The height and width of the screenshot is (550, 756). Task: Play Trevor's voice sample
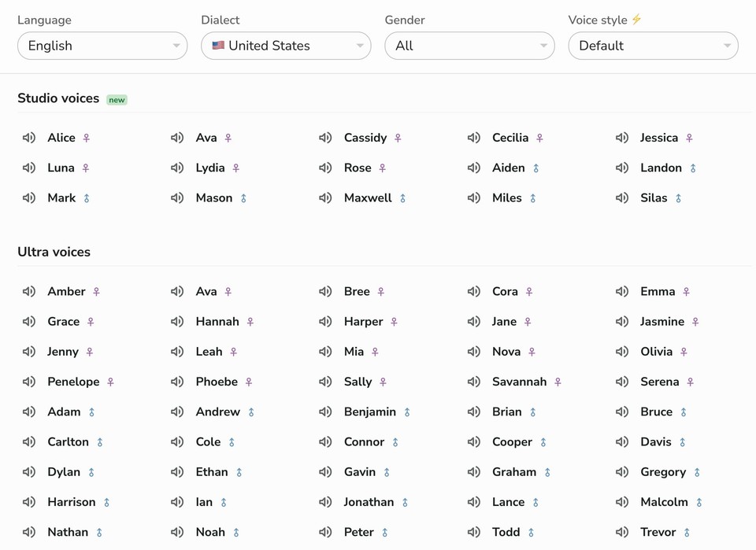[621, 532]
